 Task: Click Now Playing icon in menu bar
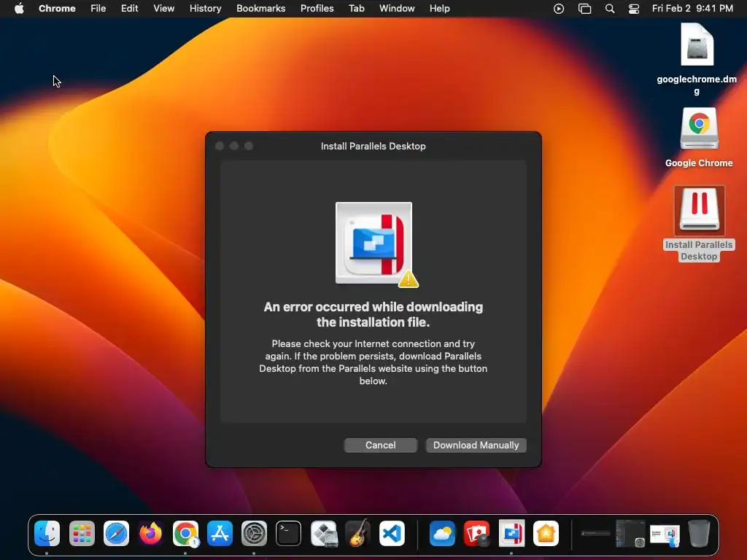coord(559,9)
